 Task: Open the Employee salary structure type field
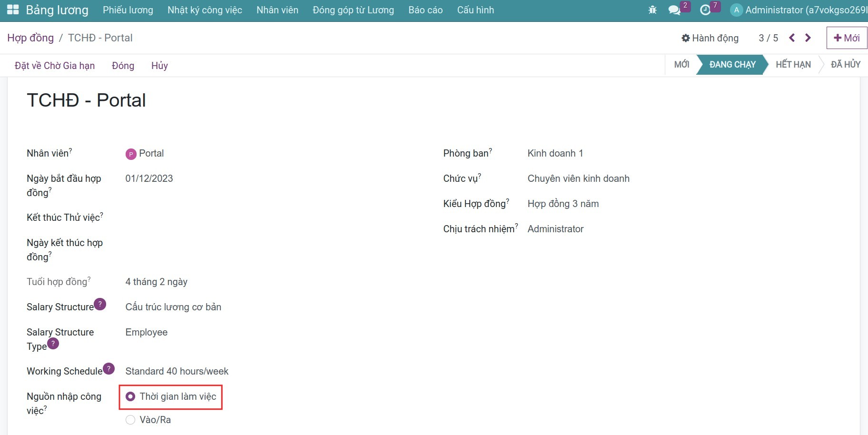[146, 332]
